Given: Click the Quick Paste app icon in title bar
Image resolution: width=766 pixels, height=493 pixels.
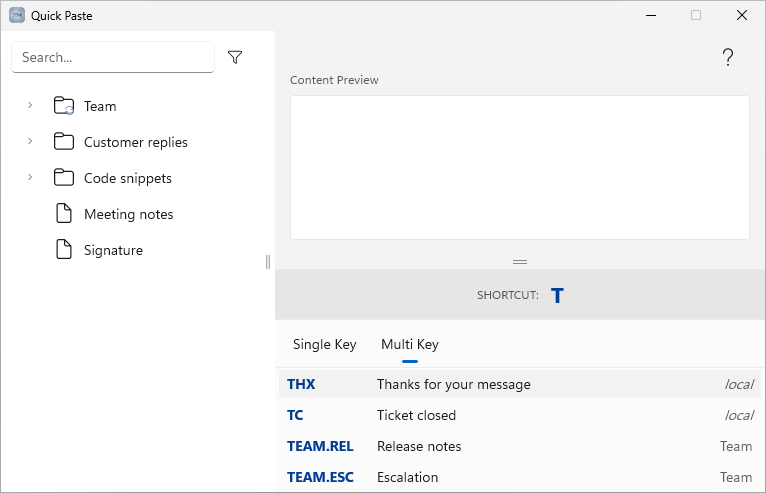Looking at the screenshot, I should point(17,16).
